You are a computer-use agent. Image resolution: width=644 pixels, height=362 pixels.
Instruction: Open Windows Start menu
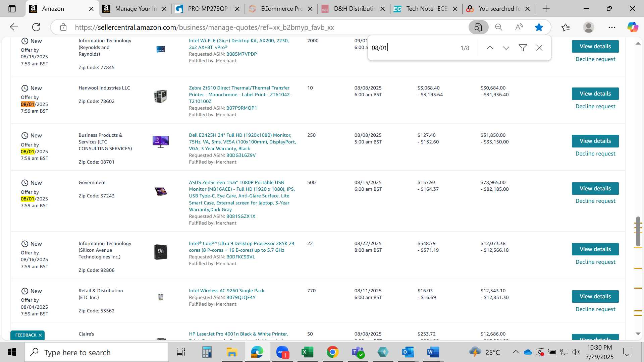coord(12,352)
